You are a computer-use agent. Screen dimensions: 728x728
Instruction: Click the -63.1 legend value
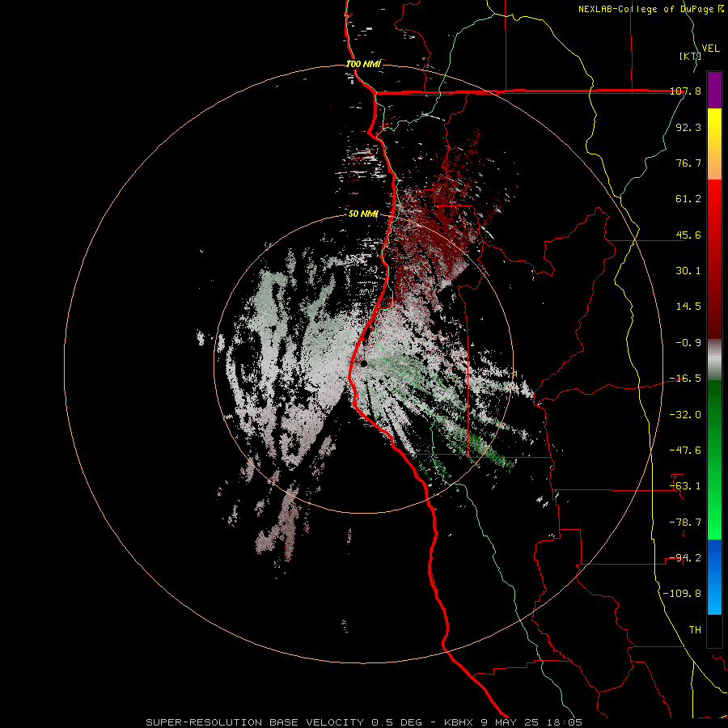(686, 486)
